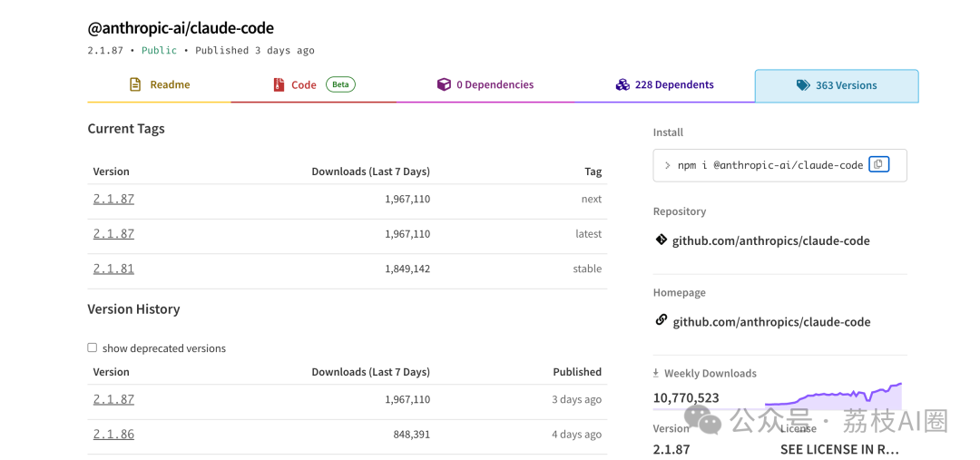Click the Dependencies cube icon
The height and width of the screenshot is (460, 980).
tap(444, 84)
